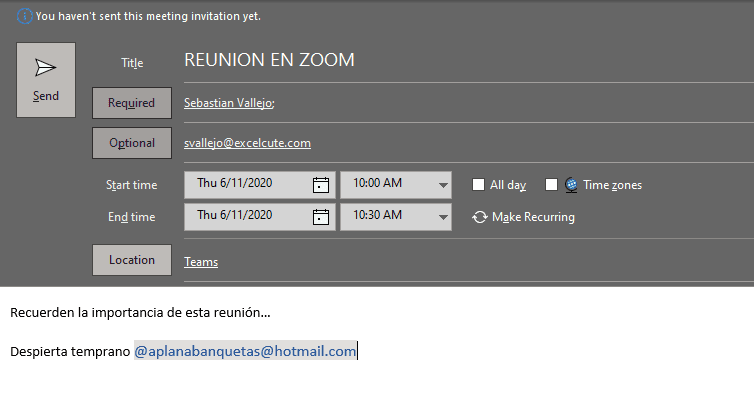Open the Optional attendees picker
754x419 pixels.
tap(132, 143)
